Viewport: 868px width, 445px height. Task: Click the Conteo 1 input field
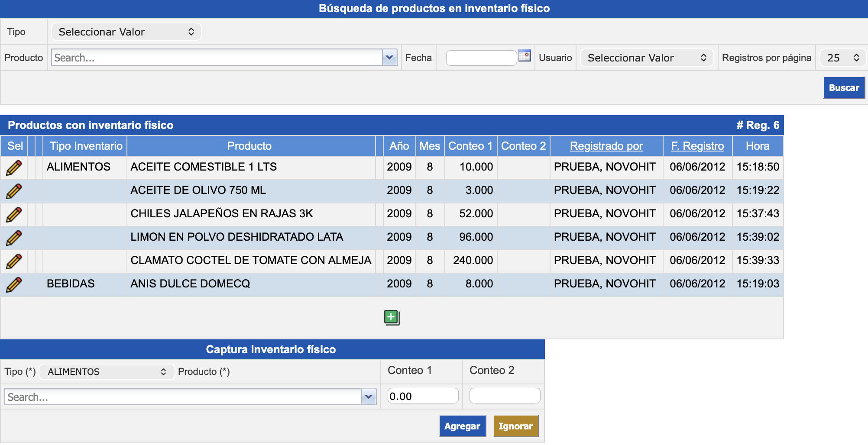tap(422, 396)
